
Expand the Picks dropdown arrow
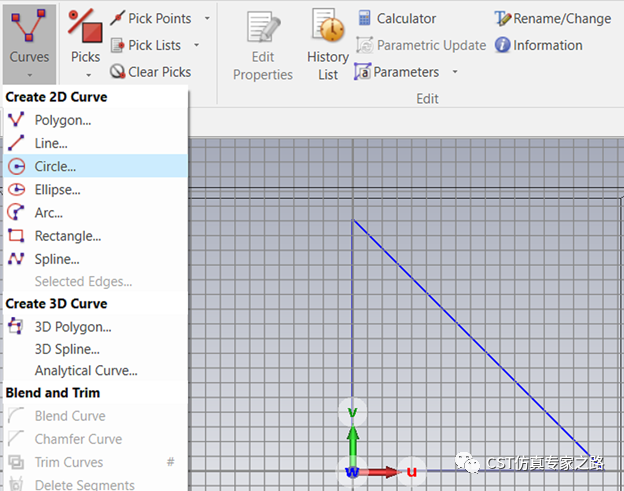tap(88, 75)
